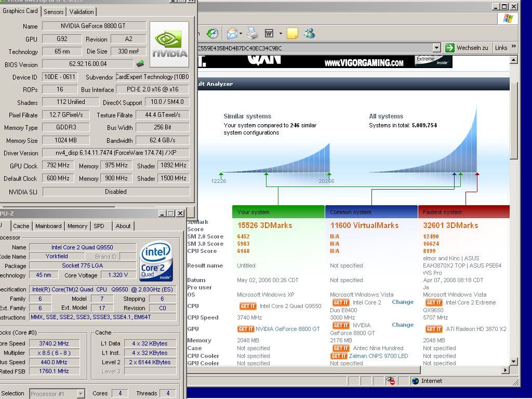The height and width of the screenshot is (399, 532).
Task: Open the Messenger people icon
Action: (310, 33)
